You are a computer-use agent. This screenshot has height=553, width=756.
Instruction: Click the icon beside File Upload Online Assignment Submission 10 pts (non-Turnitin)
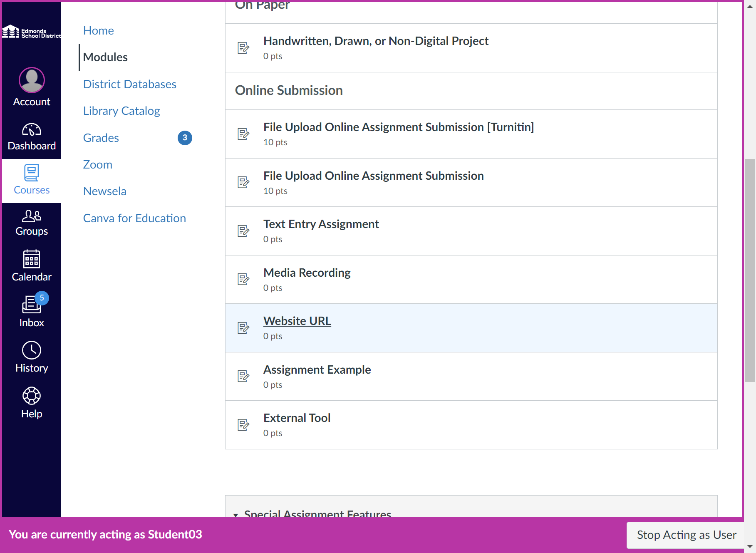click(x=243, y=182)
